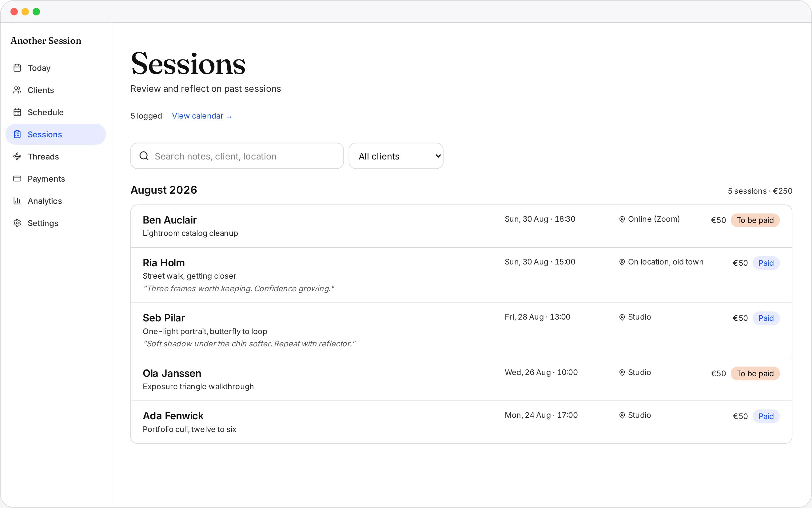Go to Clients in the sidebar
This screenshot has width=812, height=508.
pyautogui.click(x=56, y=90)
